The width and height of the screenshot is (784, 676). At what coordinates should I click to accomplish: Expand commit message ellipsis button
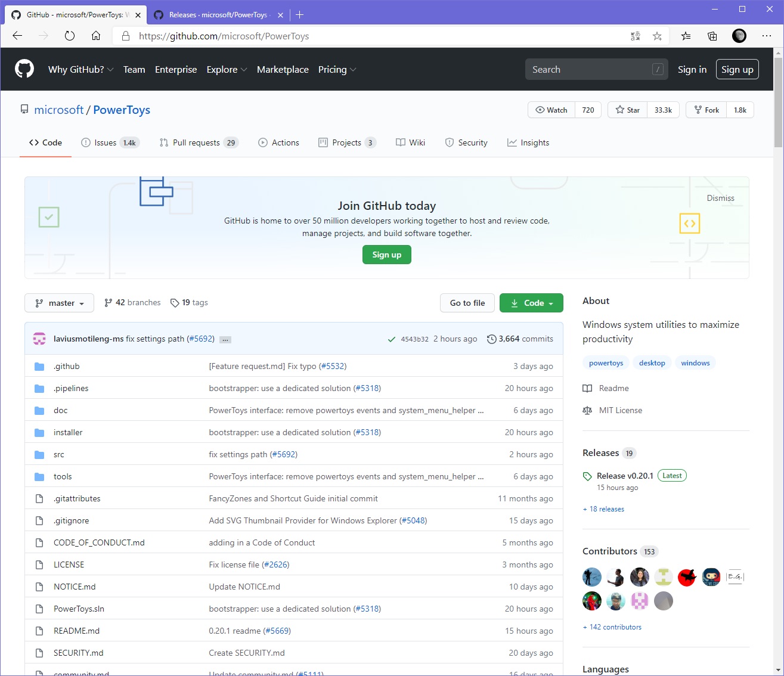(225, 339)
